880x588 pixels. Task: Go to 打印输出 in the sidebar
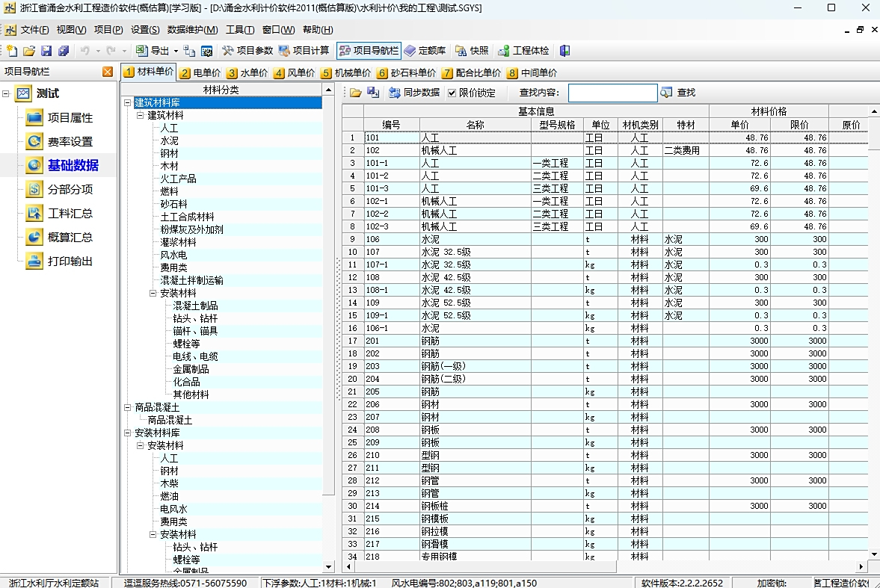70,261
